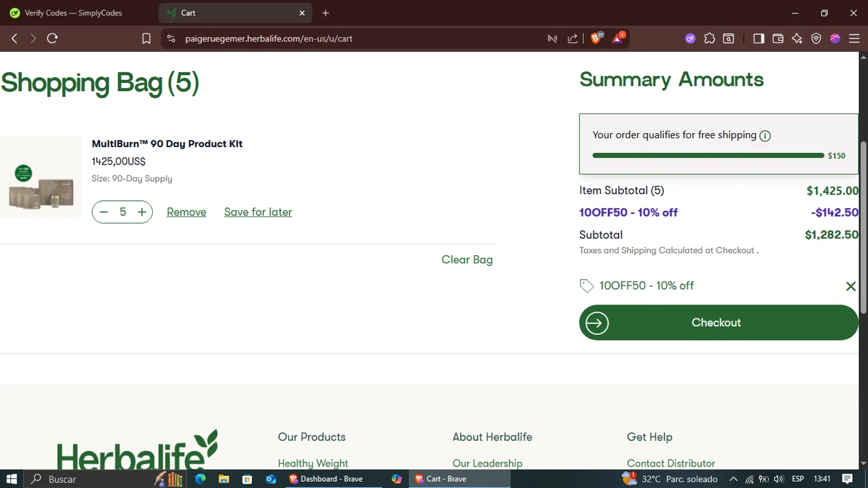
Task: Open the Windows Start menu
Action: 12,479
